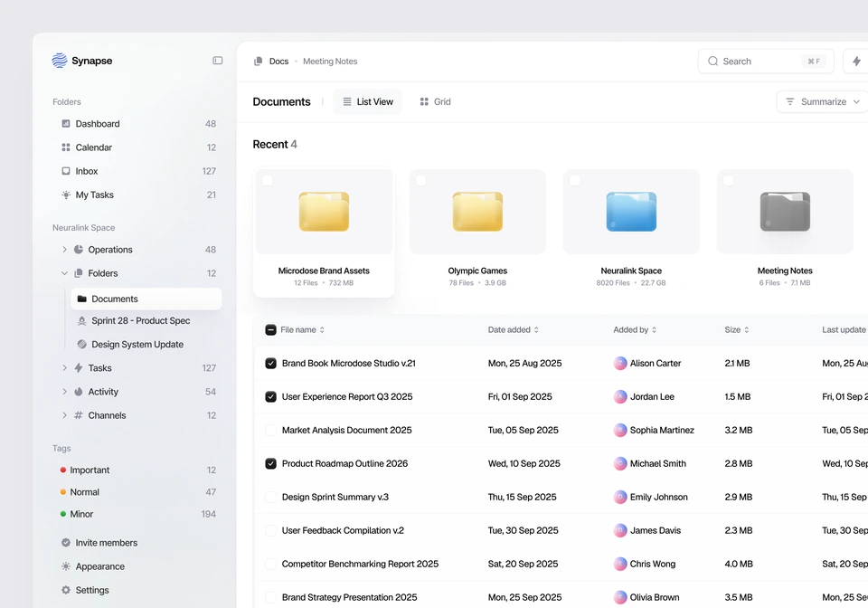
Task: Open Dashboard in the sidebar
Action: click(x=138, y=123)
